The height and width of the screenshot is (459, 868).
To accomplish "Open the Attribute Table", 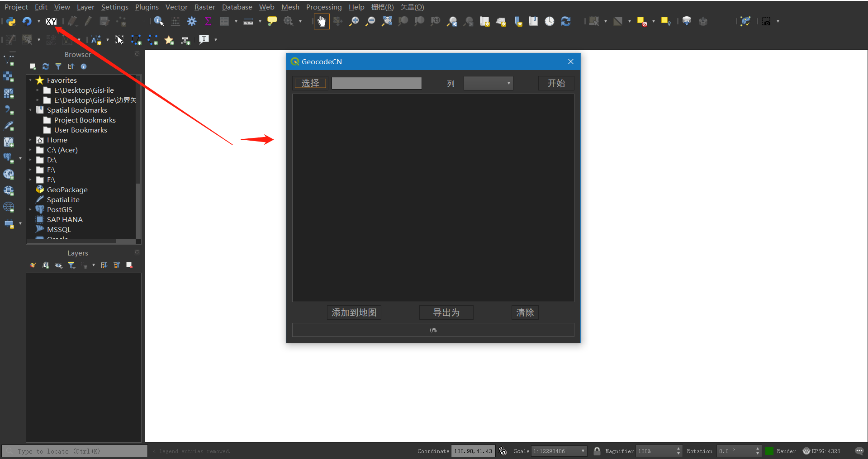I will tap(225, 21).
